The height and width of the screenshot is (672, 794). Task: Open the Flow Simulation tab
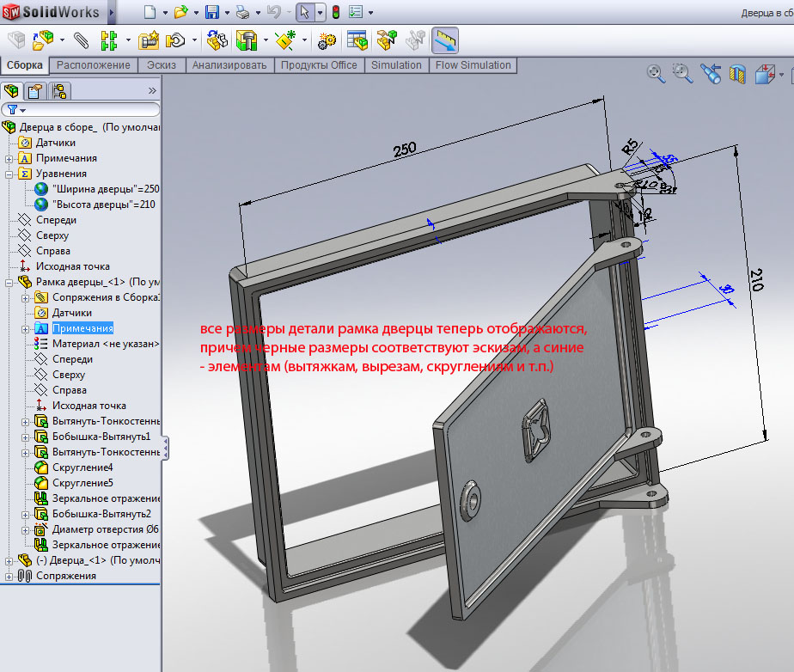(x=473, y=65)
